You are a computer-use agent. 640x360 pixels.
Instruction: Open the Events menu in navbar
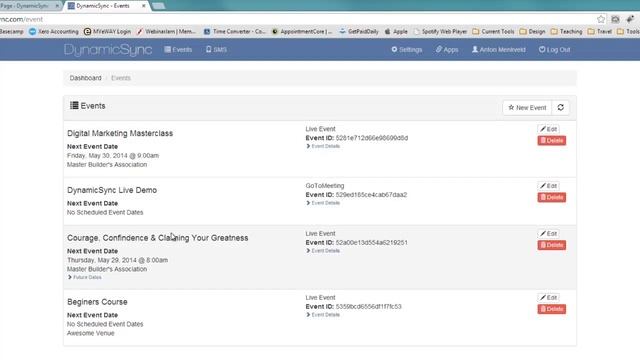pyautogui.click(x=178, y=49)
